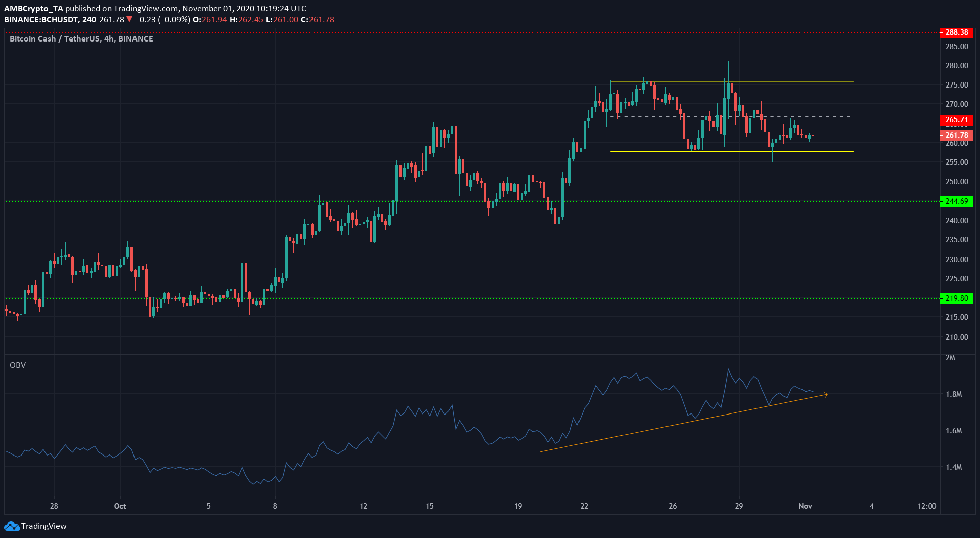Click the 12:00 time axis label
The height and width of the screenshot is (538, 980).
927,506
